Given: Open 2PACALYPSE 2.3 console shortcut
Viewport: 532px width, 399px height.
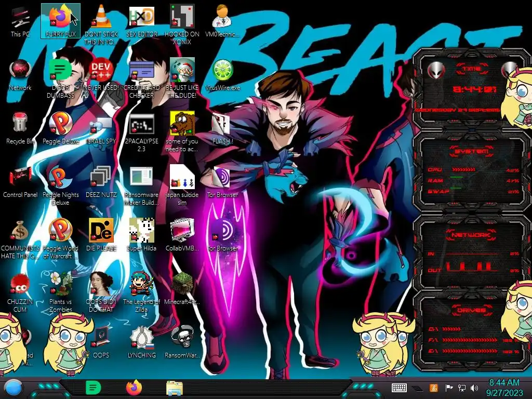Looking at the screenshot, I should click(x=142, y=132).
